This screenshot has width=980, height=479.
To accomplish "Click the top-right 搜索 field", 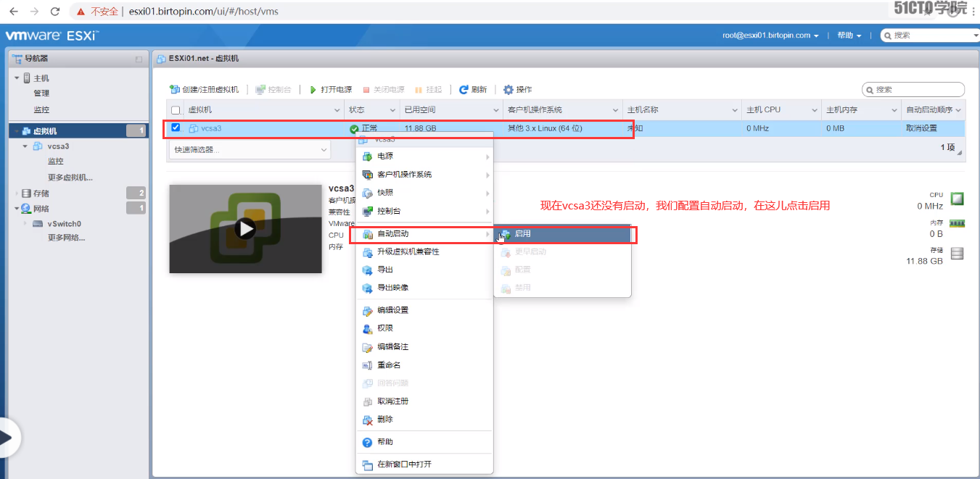I will pyautogui.click(x=930, y=35).
